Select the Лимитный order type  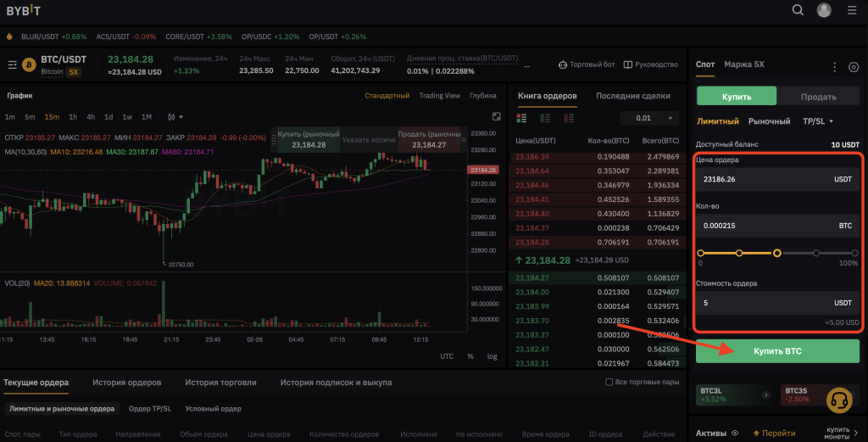pos(717,121)
